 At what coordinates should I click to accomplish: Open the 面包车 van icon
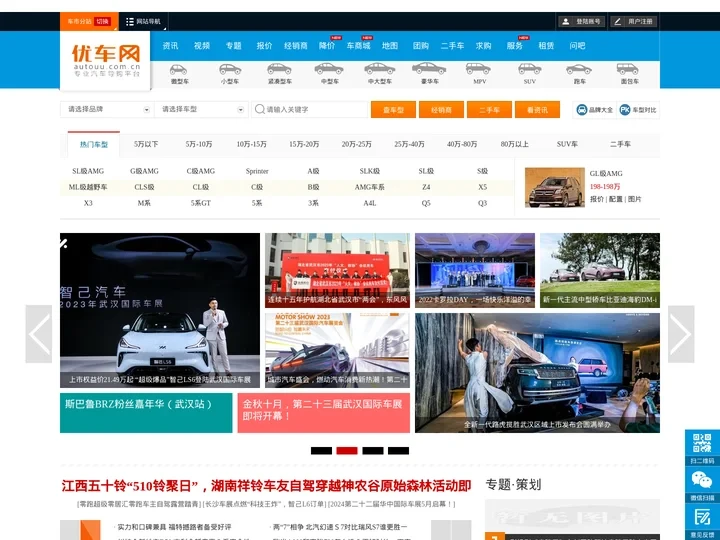click(628, 69)
